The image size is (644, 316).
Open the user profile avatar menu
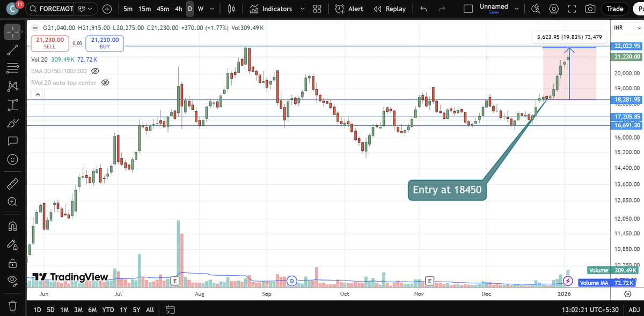coord(11,9)
